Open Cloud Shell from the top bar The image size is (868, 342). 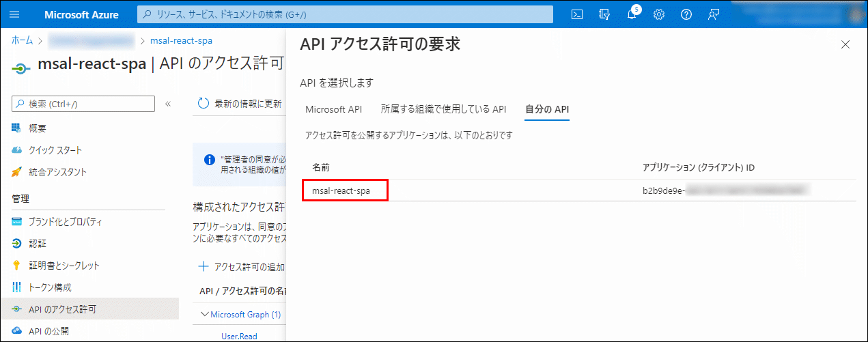577,14
